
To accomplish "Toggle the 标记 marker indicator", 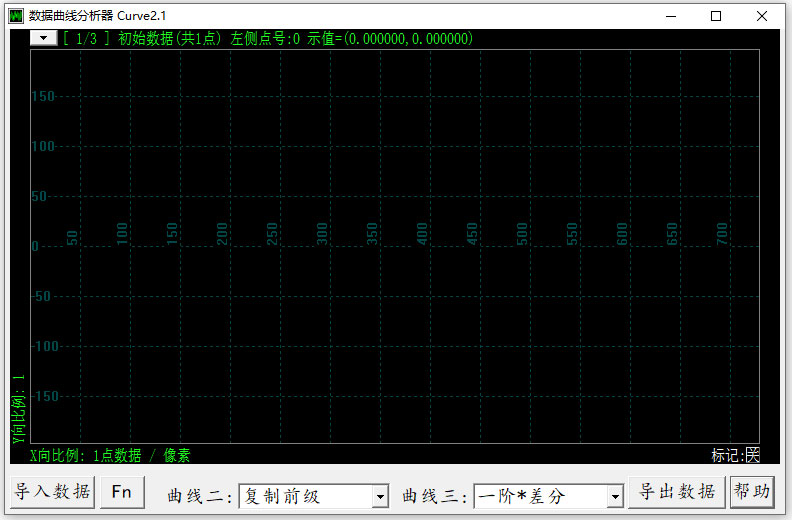I will pyautogui.click(x=753, y=455).
